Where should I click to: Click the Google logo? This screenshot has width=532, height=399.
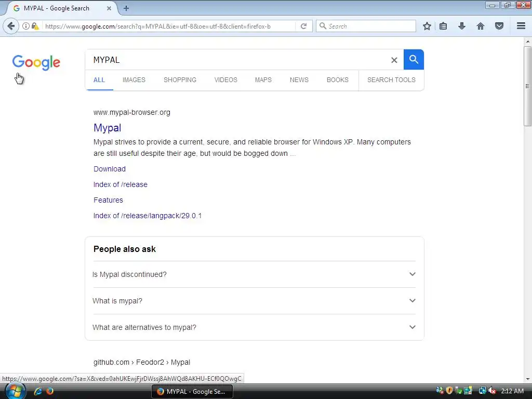pyautogui.click(x=36, y=62)
